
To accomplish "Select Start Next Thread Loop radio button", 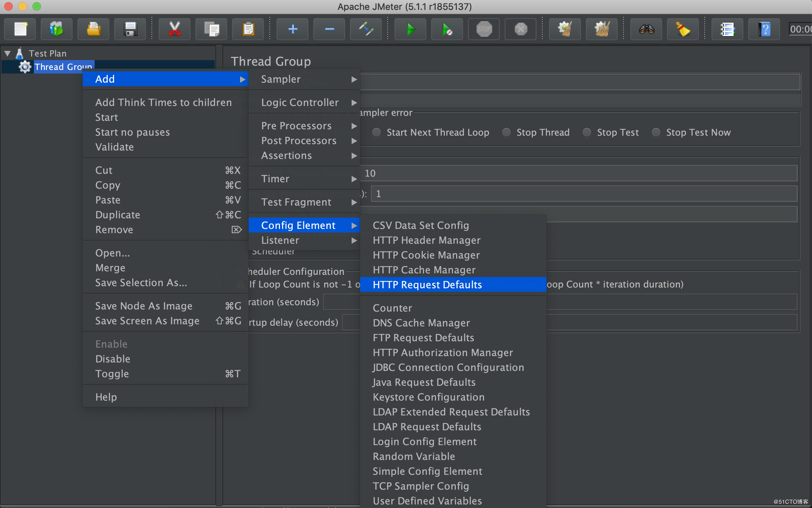I will (x=375, y=132).
